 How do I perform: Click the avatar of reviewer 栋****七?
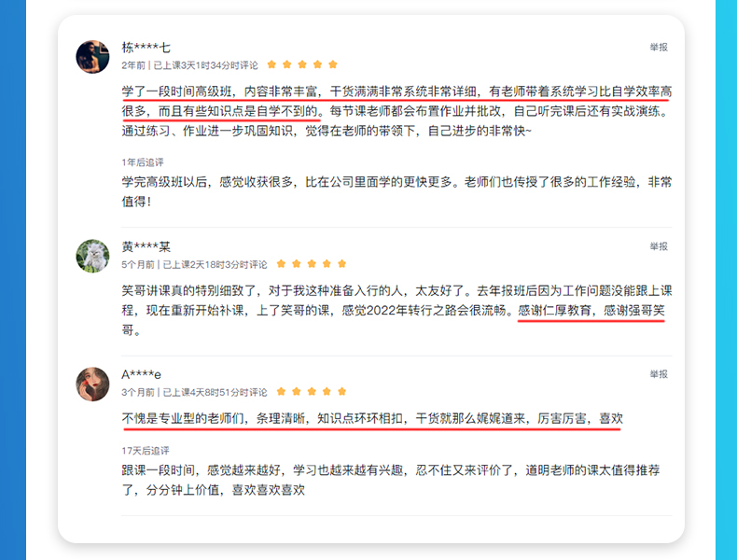coord(92,57)
